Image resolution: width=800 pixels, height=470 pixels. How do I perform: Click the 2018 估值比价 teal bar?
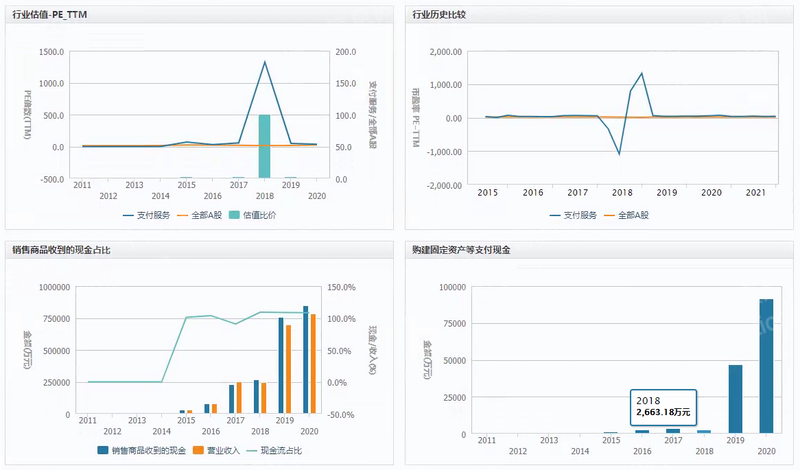(265, 147)
